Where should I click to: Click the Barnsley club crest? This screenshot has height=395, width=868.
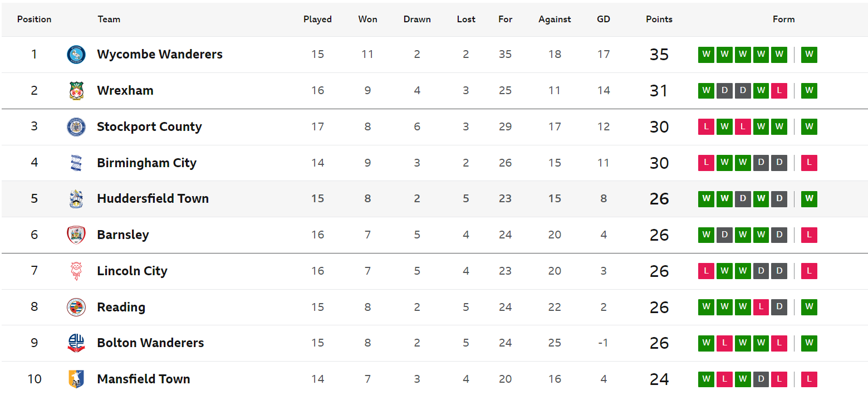76,235
